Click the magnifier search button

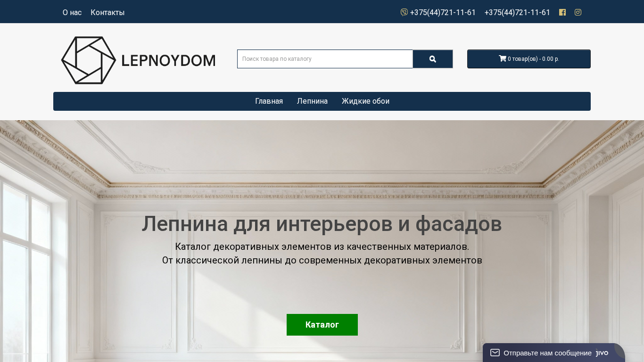433,59
